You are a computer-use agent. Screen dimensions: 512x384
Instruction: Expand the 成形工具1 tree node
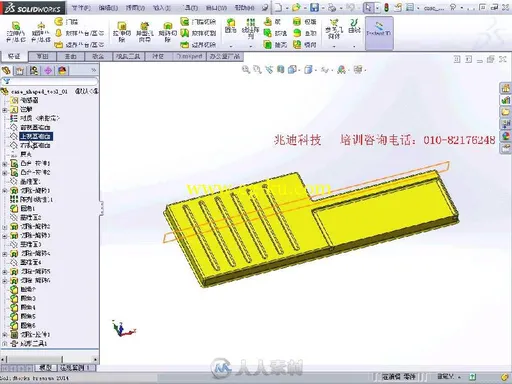pyautogui.click(x=5, y=343)
